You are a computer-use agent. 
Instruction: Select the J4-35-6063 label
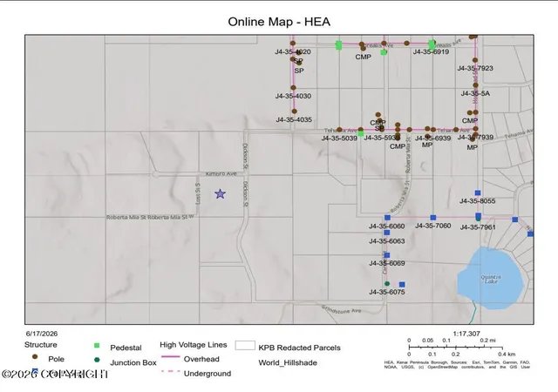pos(387,241)
